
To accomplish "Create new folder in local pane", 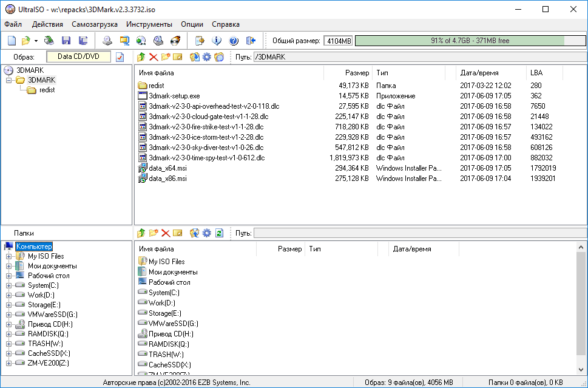I will coord(154,233).
